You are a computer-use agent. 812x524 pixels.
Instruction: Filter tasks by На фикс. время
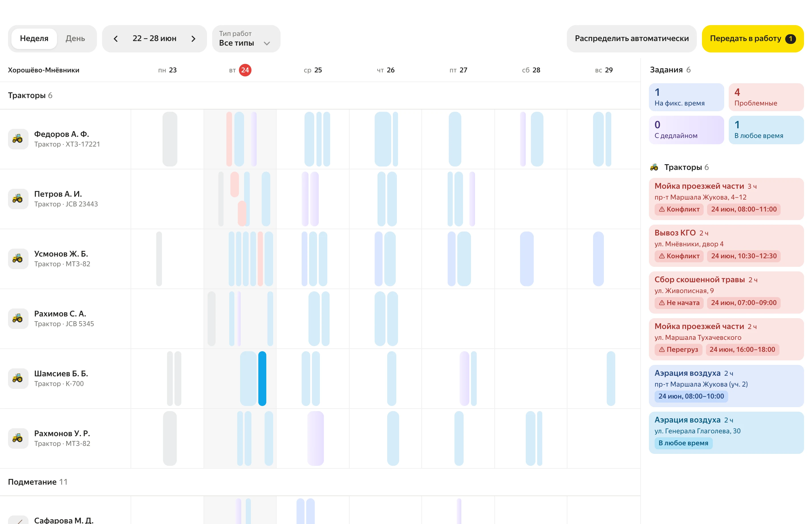(x=686, y=97)
